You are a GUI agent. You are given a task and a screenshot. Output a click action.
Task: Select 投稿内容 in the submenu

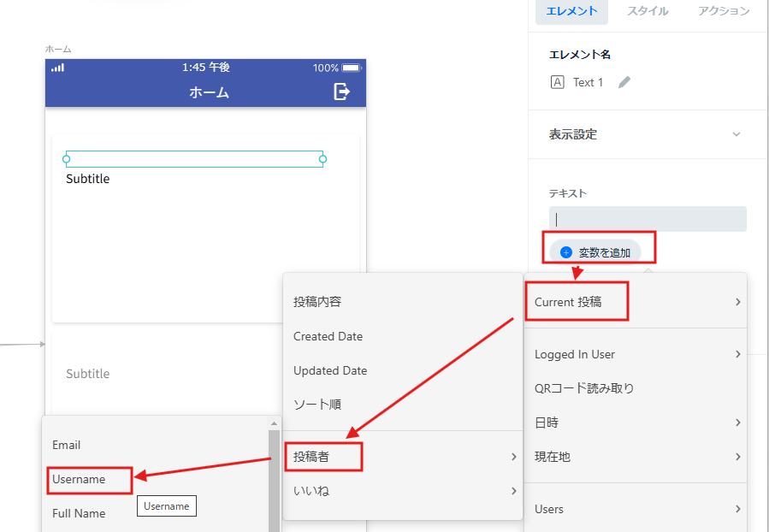403,302
